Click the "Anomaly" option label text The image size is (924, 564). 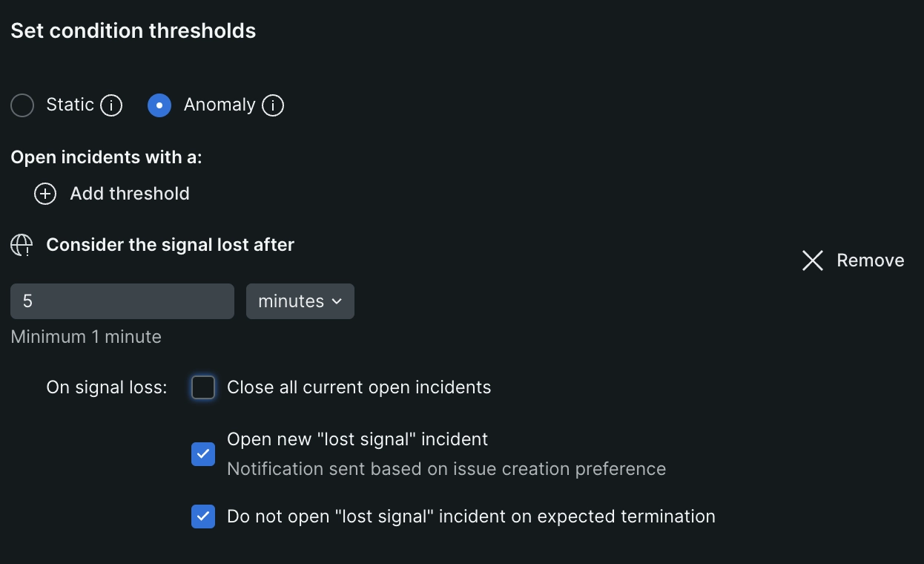point(220,105)
